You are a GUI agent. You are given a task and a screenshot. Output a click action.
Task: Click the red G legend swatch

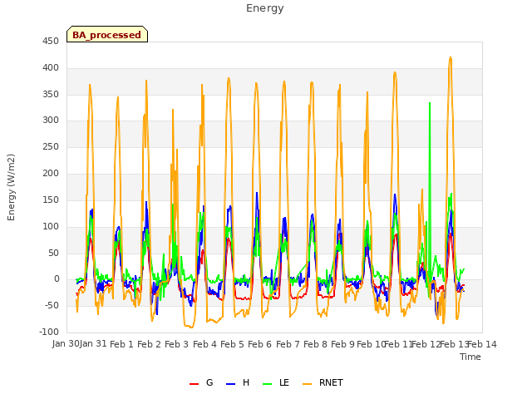pyautogui.click(x=194, y=384)
